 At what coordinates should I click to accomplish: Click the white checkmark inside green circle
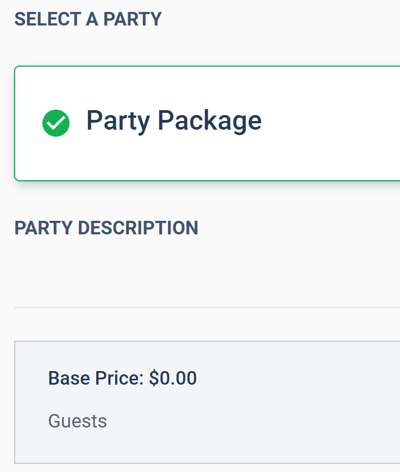click(56, 124)
